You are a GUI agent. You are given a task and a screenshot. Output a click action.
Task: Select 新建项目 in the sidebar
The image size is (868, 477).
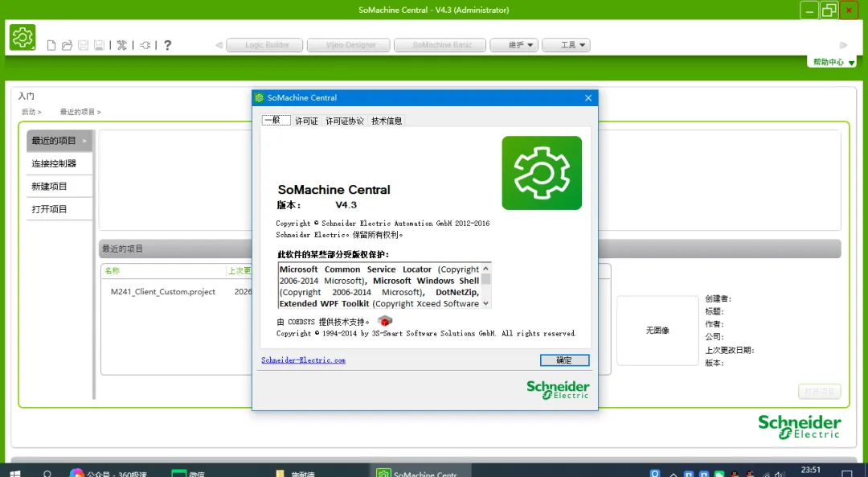(x=59, y=186)
